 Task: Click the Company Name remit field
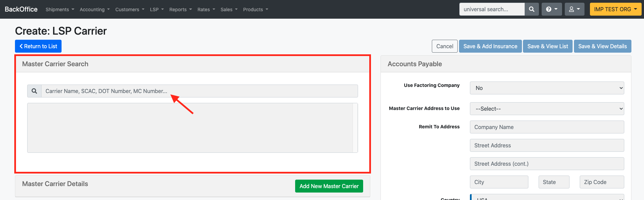click(547, 127)
